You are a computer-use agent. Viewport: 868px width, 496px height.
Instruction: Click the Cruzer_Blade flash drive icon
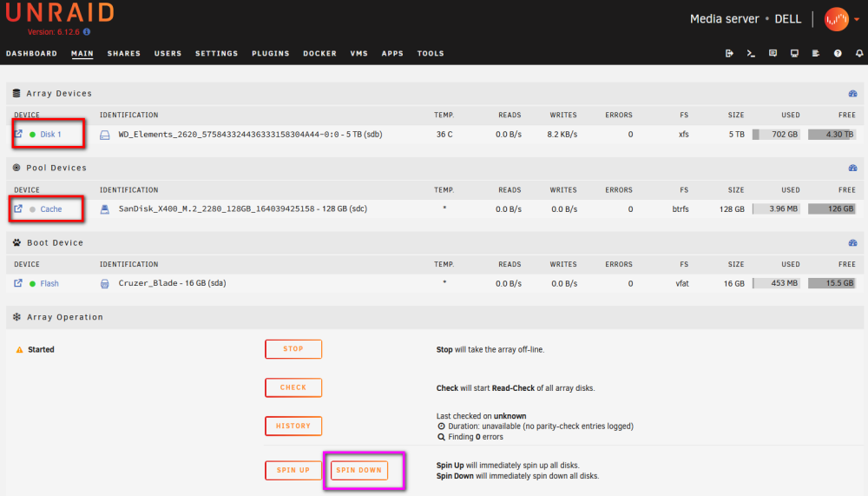click(105, 284)
